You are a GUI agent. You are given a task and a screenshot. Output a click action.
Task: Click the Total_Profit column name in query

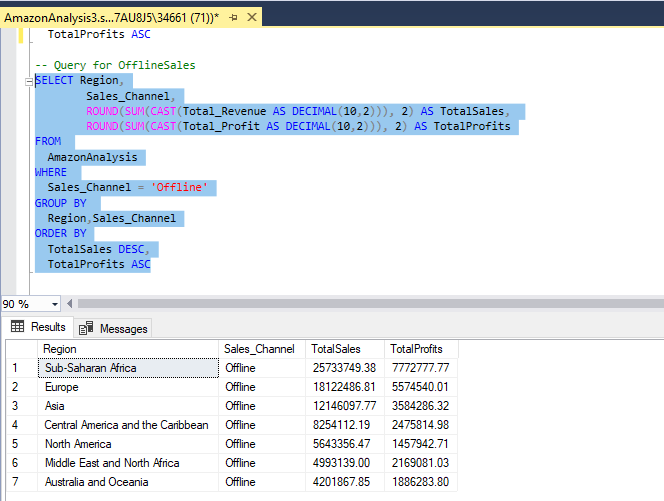pyautogui.click(x=221, y=126)
